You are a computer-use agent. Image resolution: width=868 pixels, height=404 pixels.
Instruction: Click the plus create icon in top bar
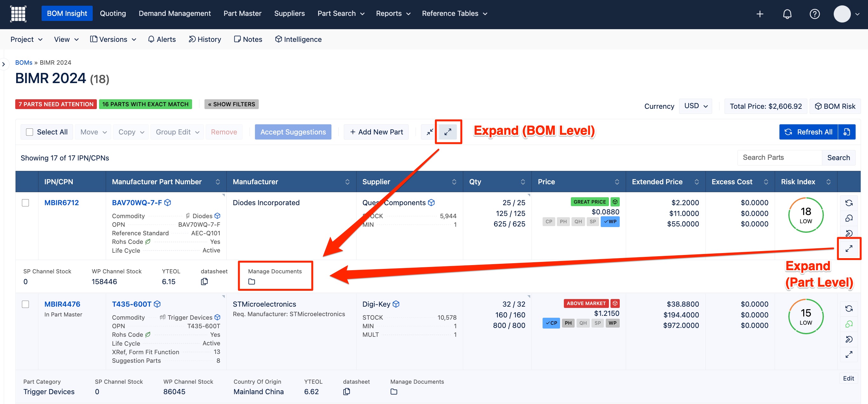760,14
